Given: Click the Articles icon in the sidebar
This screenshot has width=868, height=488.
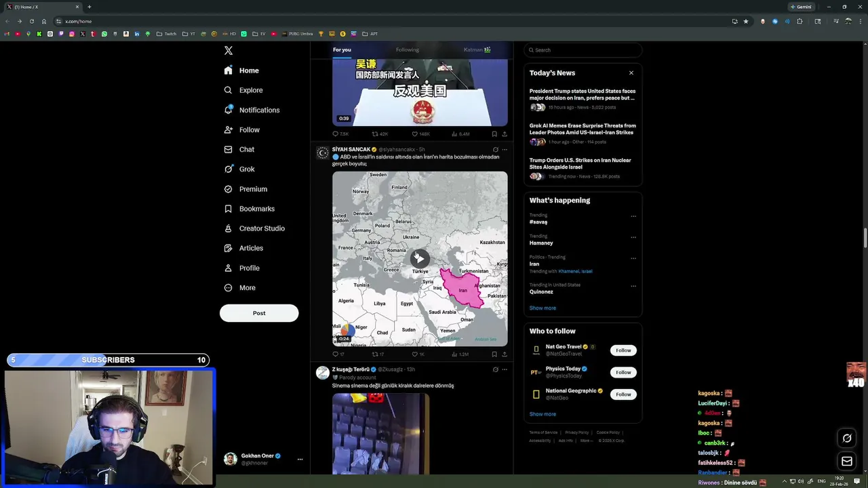Looking at the screenshot, I should [228, 248].
